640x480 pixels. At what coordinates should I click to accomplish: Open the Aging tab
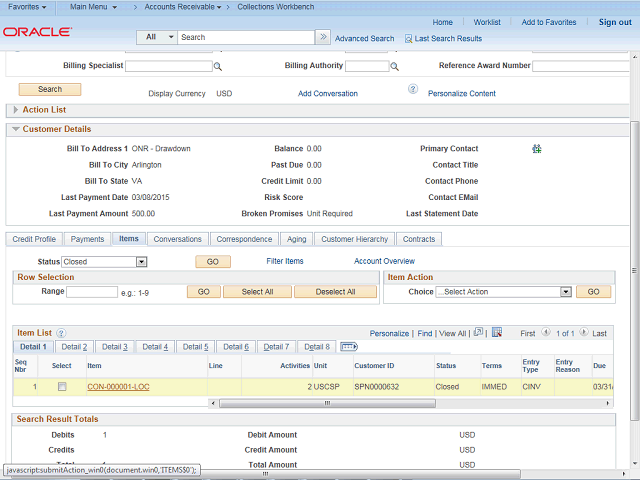click(x=297, y=239)
